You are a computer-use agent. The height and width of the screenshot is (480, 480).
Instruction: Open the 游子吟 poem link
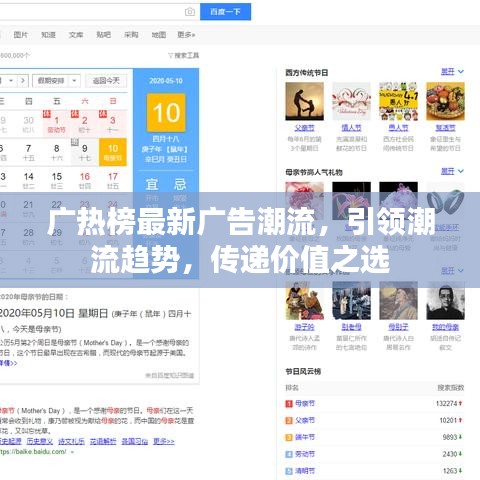pos(304,327)
